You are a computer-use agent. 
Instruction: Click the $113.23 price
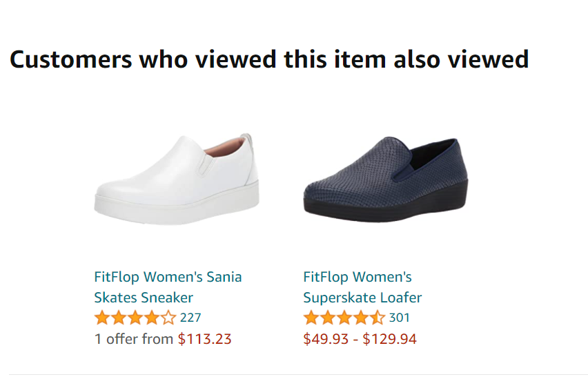(x=205, y=339)
